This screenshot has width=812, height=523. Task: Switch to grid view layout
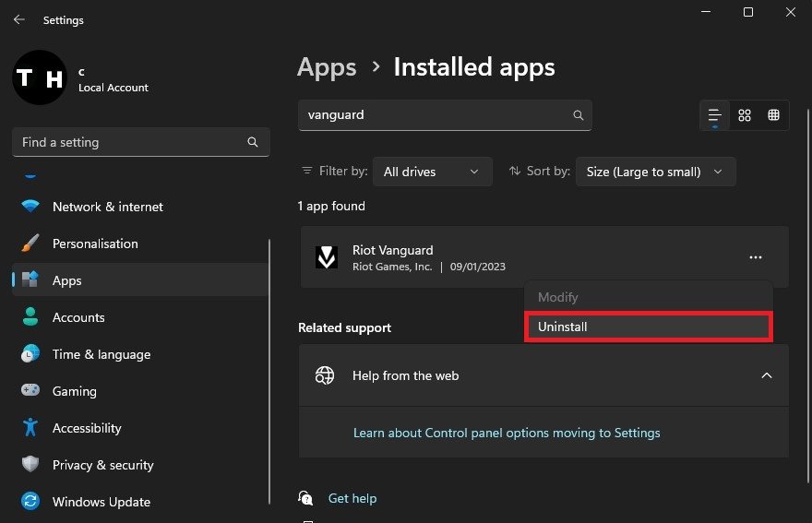(x=745, y=115)
